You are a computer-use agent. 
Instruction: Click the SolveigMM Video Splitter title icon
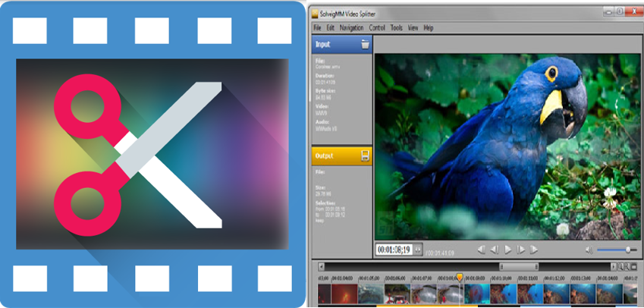[x=315, y=14]
